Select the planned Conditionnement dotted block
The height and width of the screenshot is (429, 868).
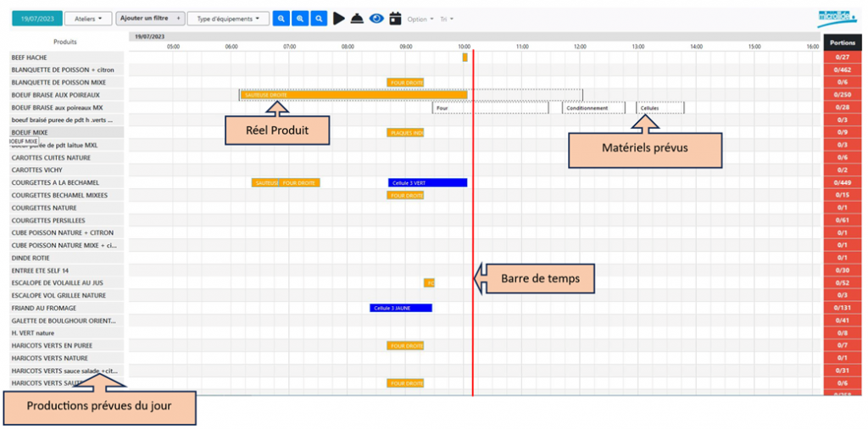tap(594, 108)
